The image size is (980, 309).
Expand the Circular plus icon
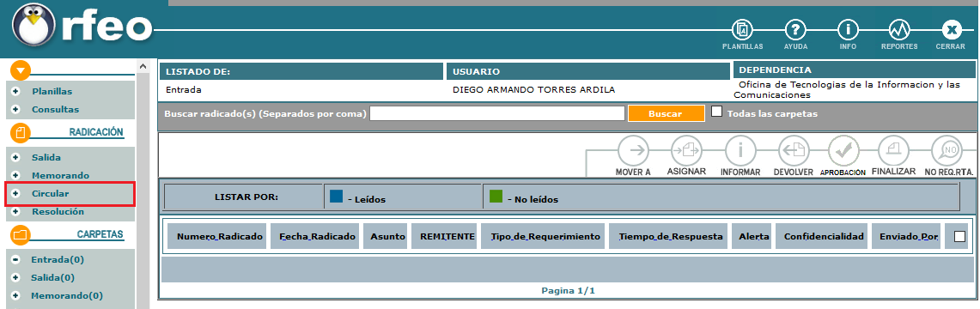click(15, 193)
